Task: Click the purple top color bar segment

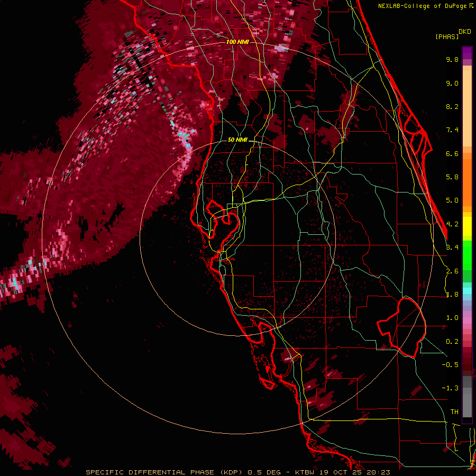Action: [467, 53]
